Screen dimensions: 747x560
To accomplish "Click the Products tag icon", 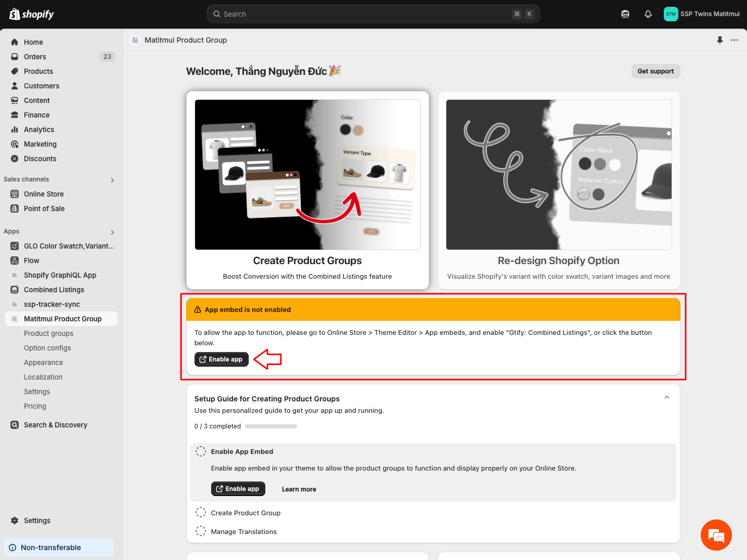I will click(x=15, y=71).
